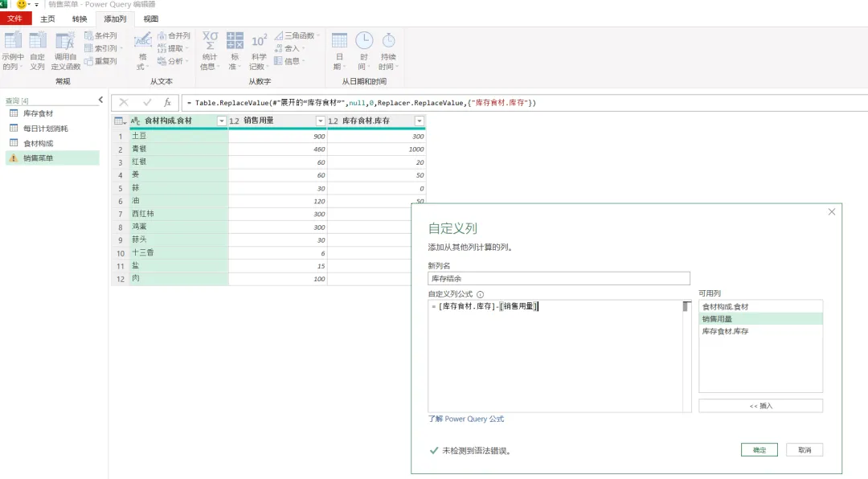Click the Duration (持续时间) stopwatch icon
This screenshot has width=868, height=479.
point(389,41)
